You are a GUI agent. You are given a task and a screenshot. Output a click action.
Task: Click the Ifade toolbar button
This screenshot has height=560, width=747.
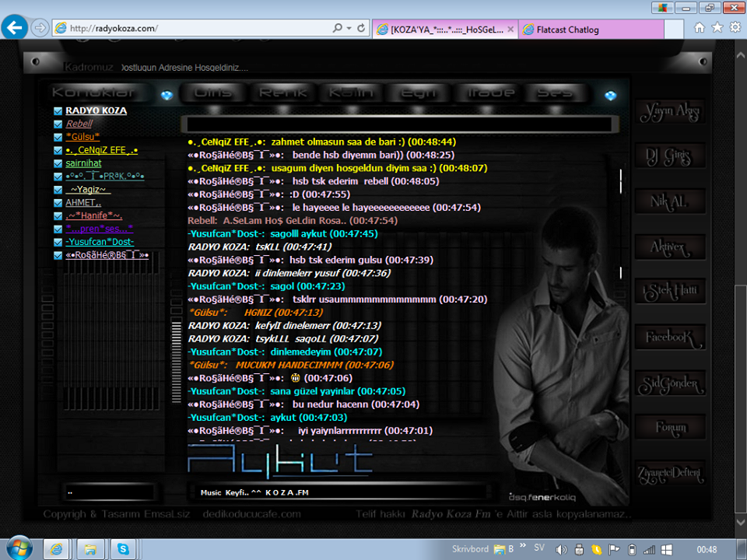click(491, 93)
